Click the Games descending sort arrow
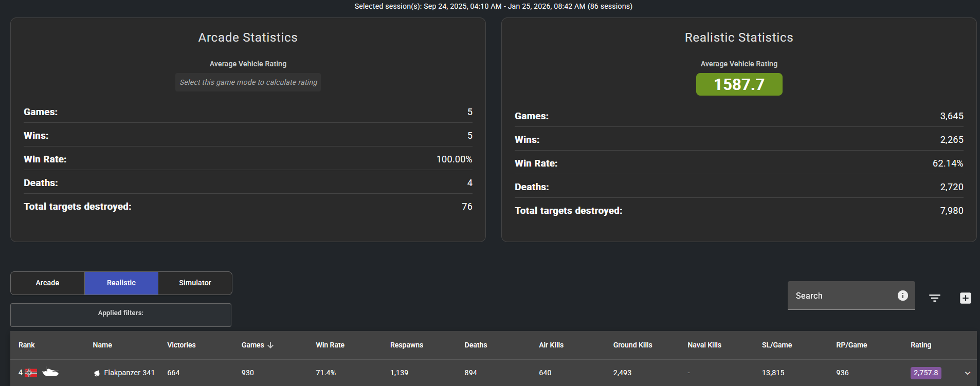980x386 pixels. point(270,345)
